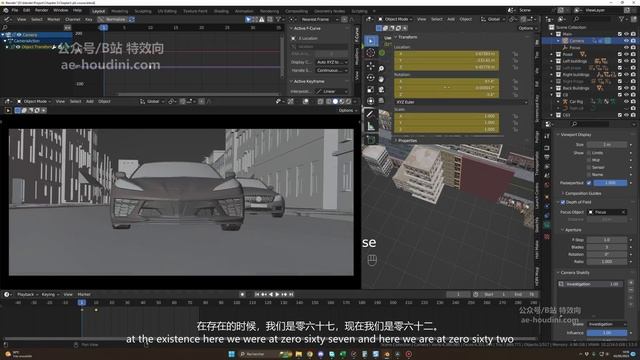Image resolution: width=640 pixels, height=360 pixels.
Task: Open the Shake type Investigation dropdown
Action: click(x=607, y=324)
